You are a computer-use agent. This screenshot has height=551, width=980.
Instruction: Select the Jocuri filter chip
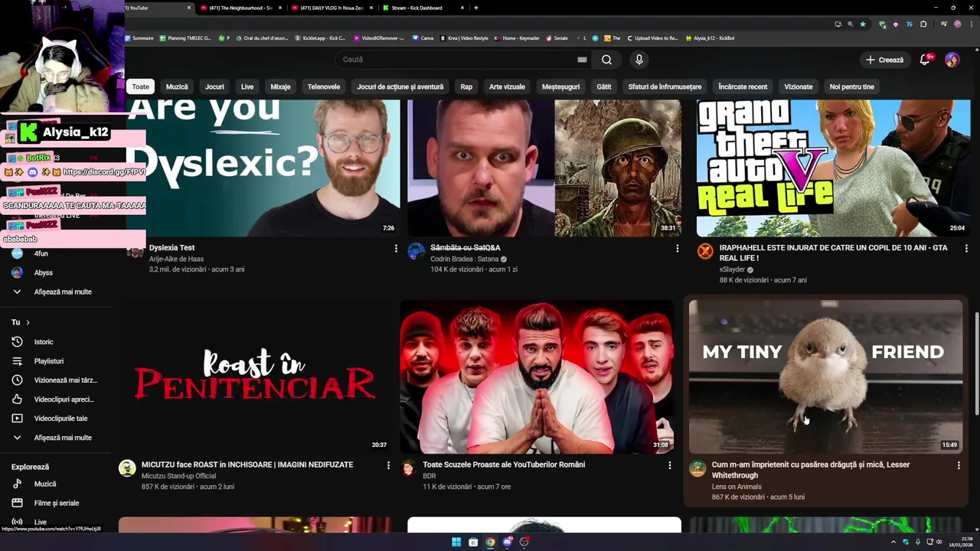coord(214,86)
